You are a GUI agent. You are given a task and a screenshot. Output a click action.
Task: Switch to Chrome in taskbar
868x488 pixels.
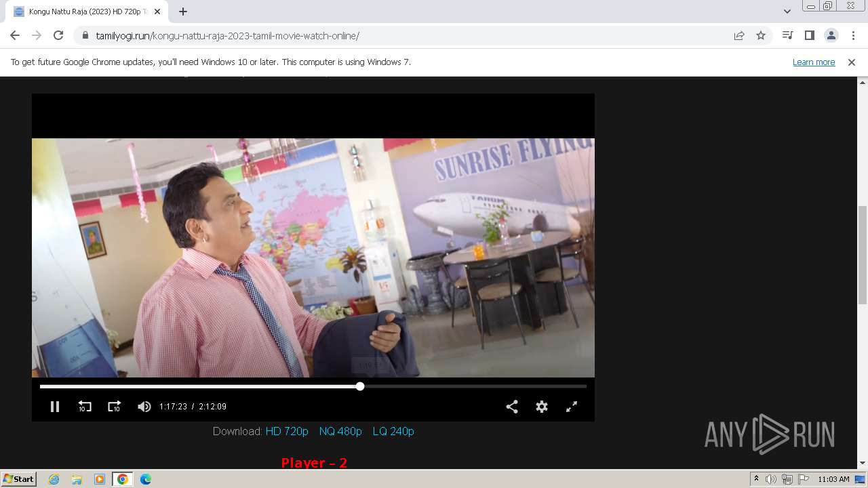click(123, 479)
